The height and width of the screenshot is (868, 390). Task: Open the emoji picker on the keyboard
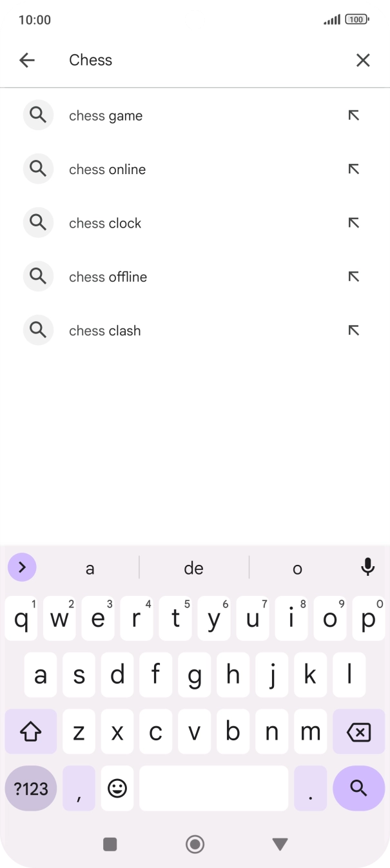(x=117, y=788)
